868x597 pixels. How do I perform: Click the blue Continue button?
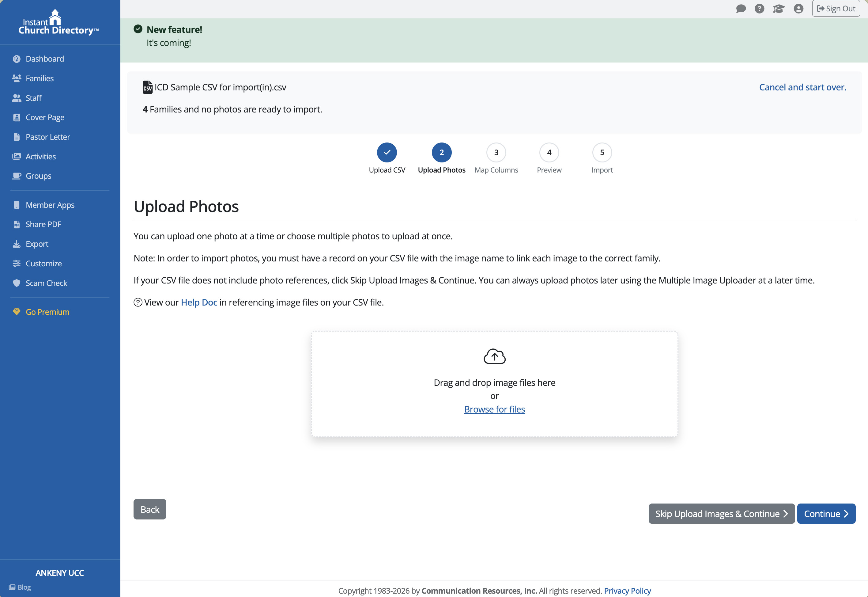(x=826, y=513)
